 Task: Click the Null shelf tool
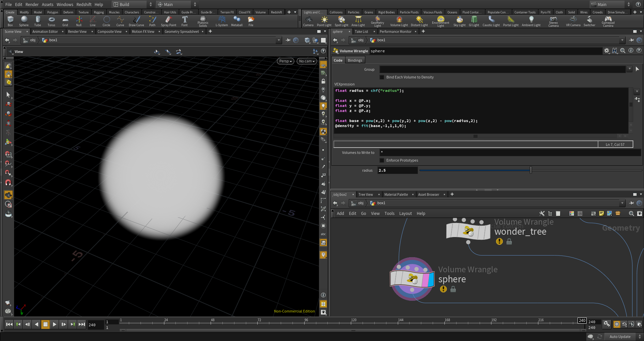(79, 21)
